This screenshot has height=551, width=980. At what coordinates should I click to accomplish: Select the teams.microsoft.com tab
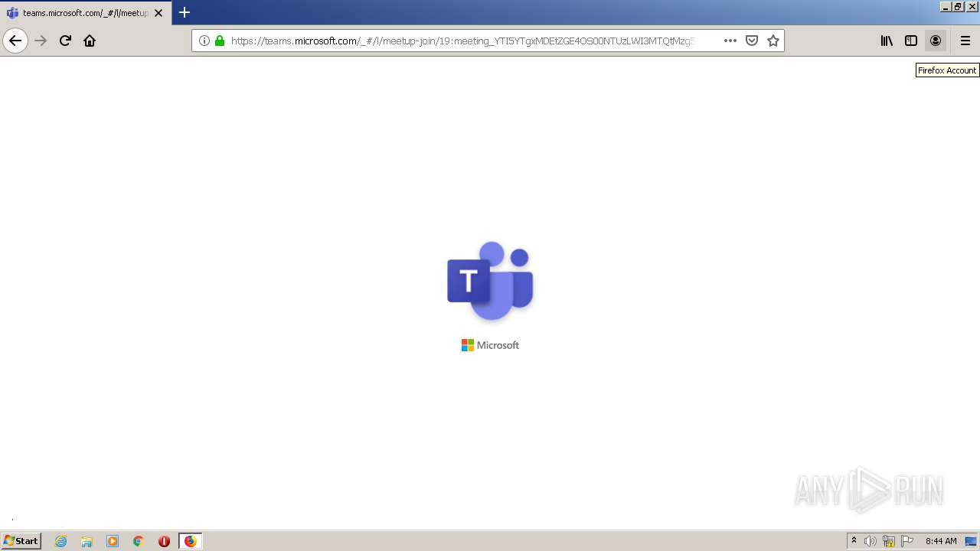[x=84, y=13]
